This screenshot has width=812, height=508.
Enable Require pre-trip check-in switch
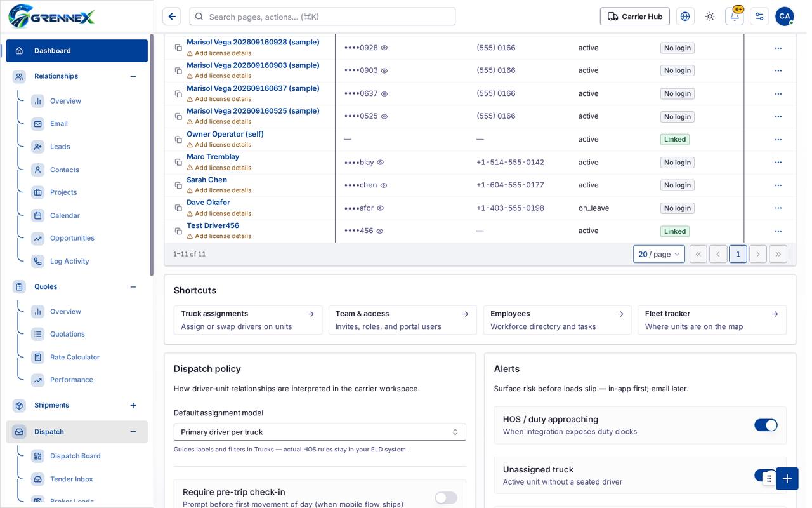tap(446, 498)
